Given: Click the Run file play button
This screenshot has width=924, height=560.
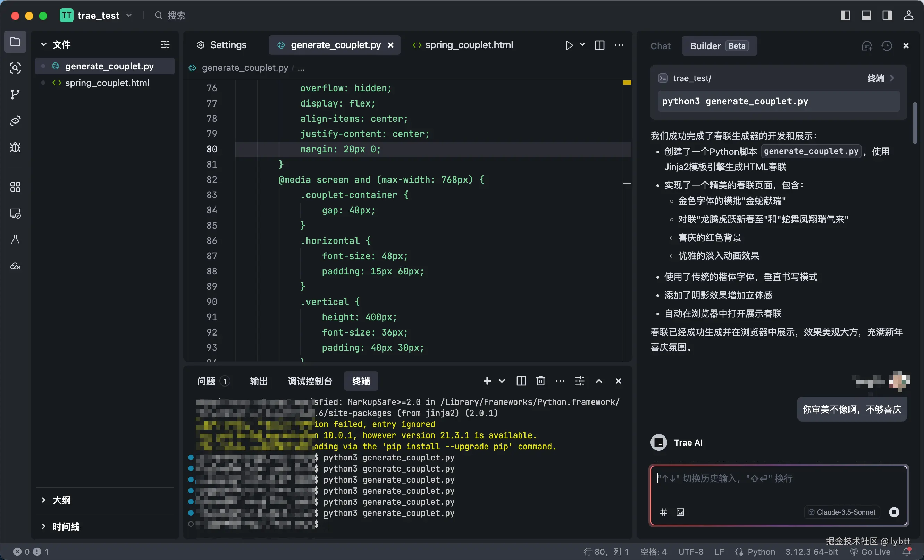Looking at the screenshot, I should coord(569,45).
